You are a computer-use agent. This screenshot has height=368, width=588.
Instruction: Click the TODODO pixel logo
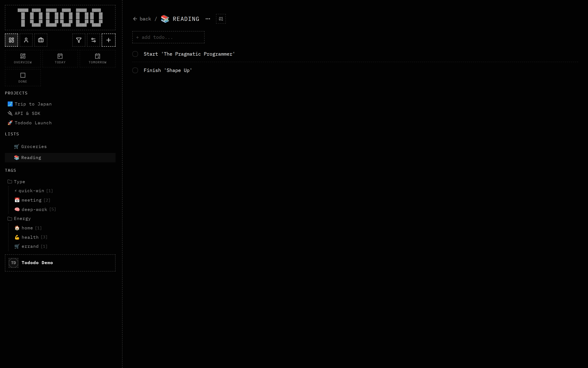tap(60, 18)
